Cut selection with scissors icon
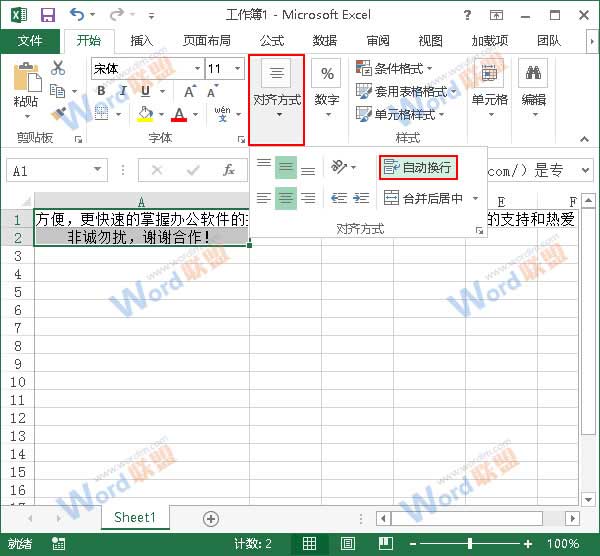Image resolution: width=600 pixels, height=556 pixels. click(58, 68)
